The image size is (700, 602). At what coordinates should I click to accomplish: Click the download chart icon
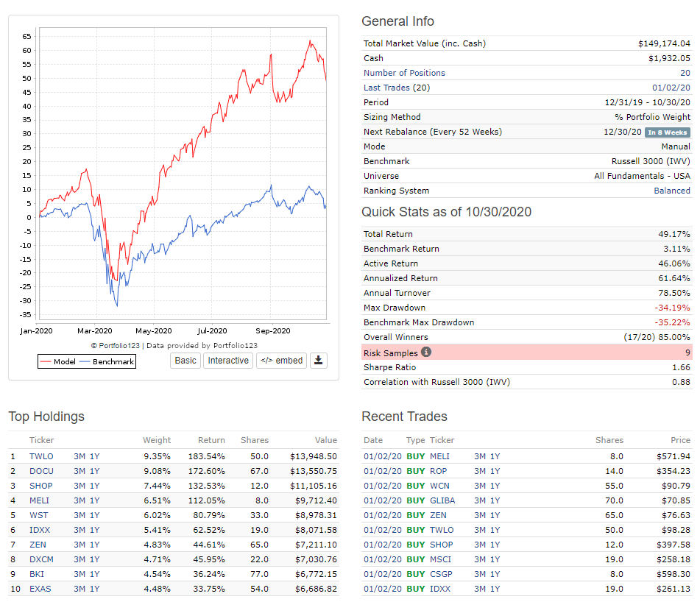point(318,361)
